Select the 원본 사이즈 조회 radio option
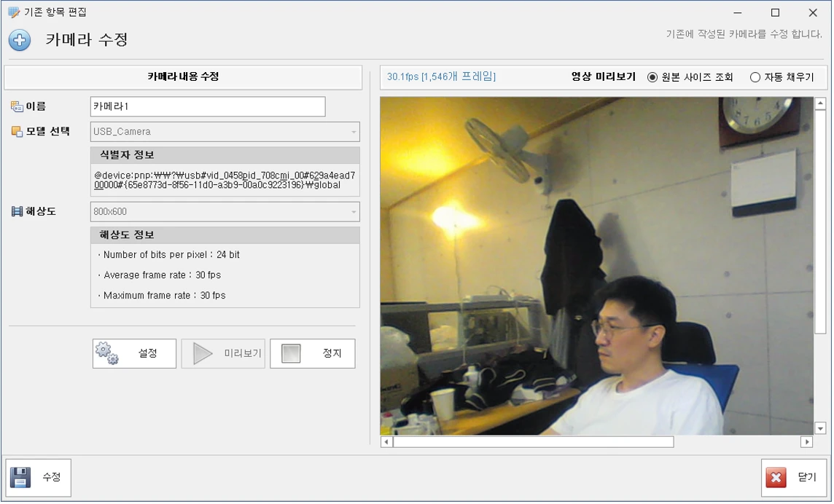834x504 pixels. tap(690, 77)
